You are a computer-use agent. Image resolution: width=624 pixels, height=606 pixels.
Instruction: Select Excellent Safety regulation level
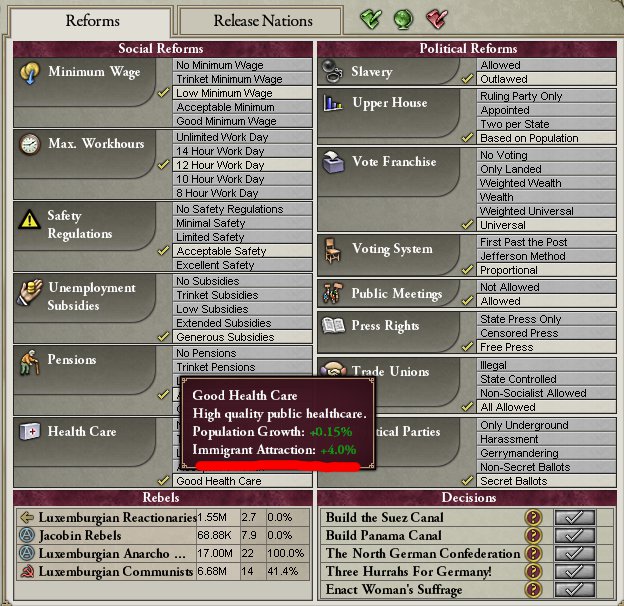[x=242, y=265]
